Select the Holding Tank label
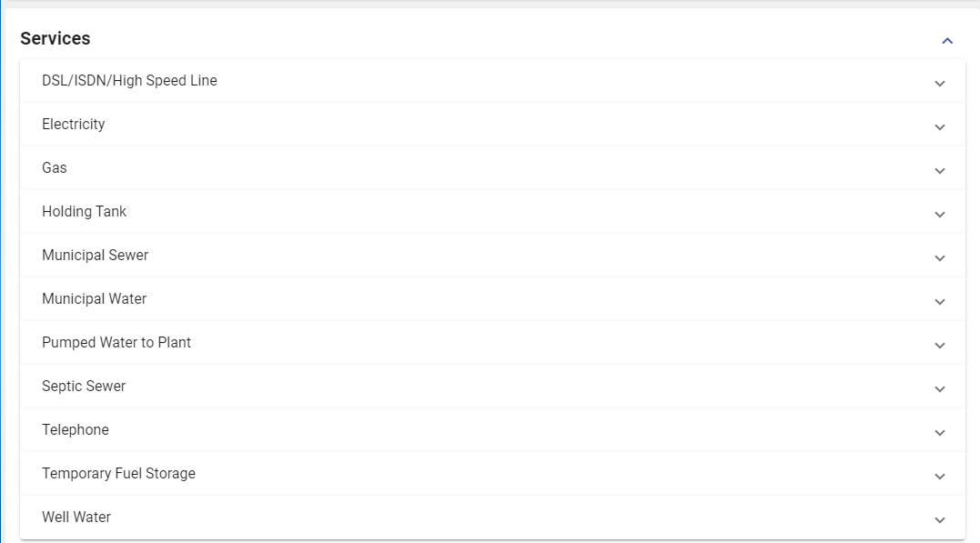This screenshot has width=980, height=543. (84, 212)
